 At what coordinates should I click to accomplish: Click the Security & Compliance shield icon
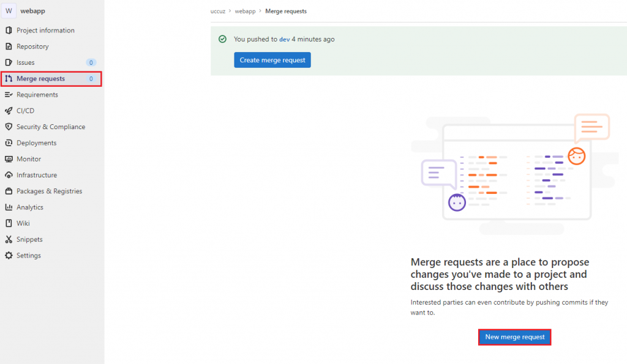click(x=9, y=127)
